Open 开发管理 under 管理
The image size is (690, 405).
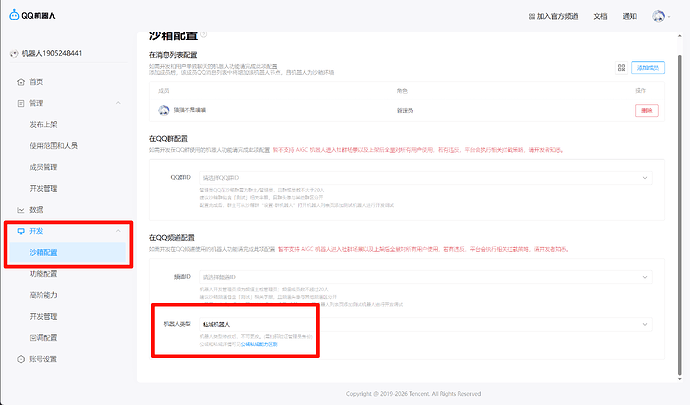(x=43, y=188)
